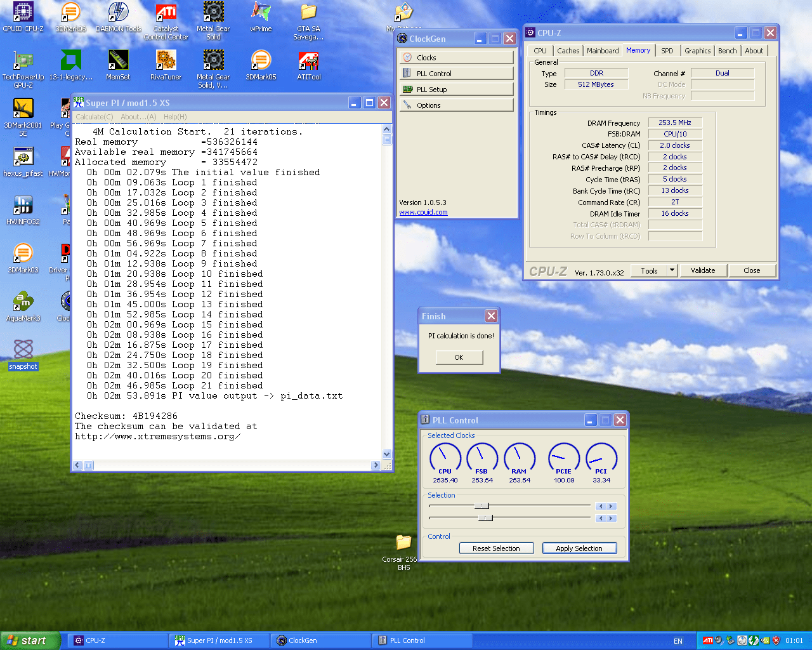812x650 pixels.
Task: Switch to ClockGen in the taskbar
Action: pos(321,640)
